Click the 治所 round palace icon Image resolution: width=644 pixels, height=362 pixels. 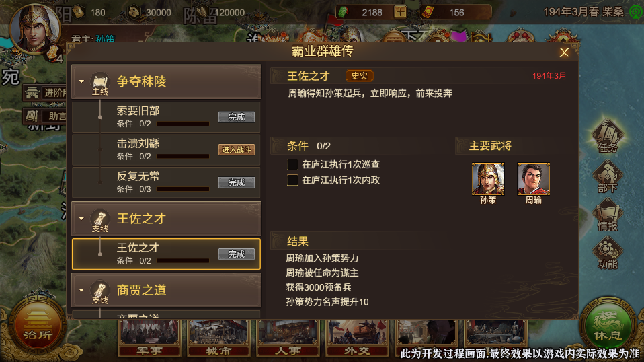coord(38,326)
